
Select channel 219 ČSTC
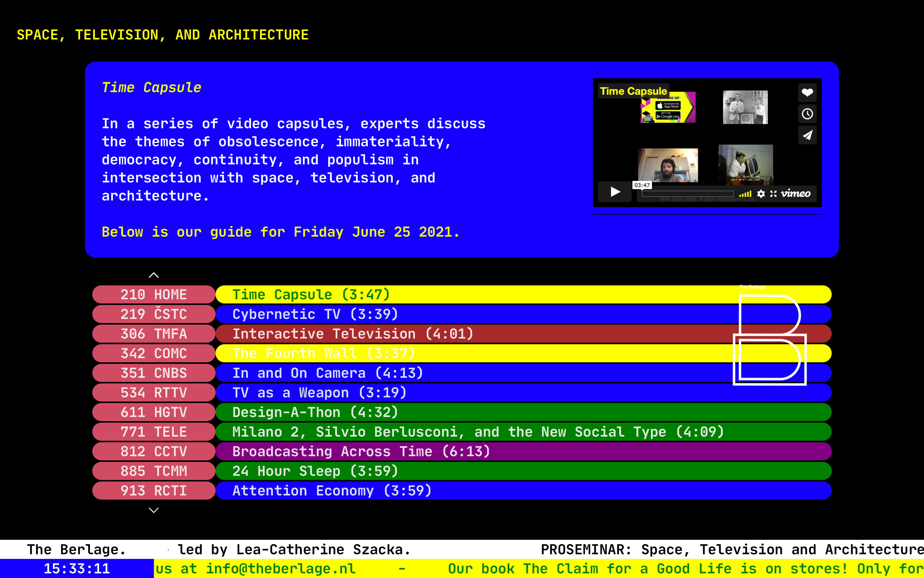154,314
